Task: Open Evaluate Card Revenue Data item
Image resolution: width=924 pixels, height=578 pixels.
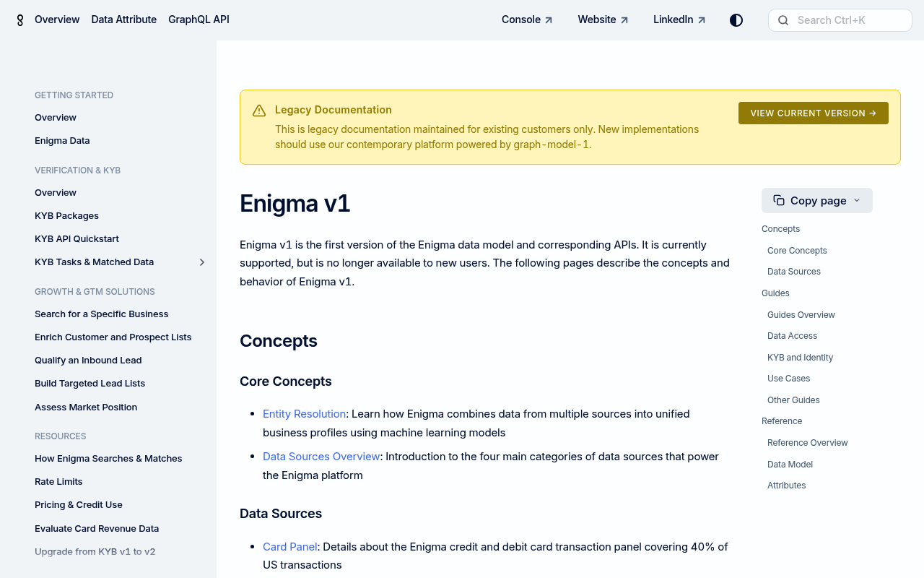Action: tap(97, 529)
